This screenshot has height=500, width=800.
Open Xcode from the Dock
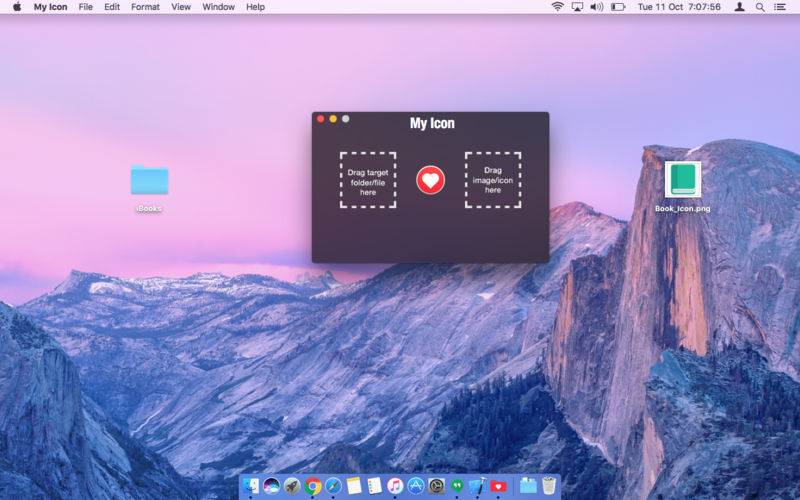click(x=478, y=486)
